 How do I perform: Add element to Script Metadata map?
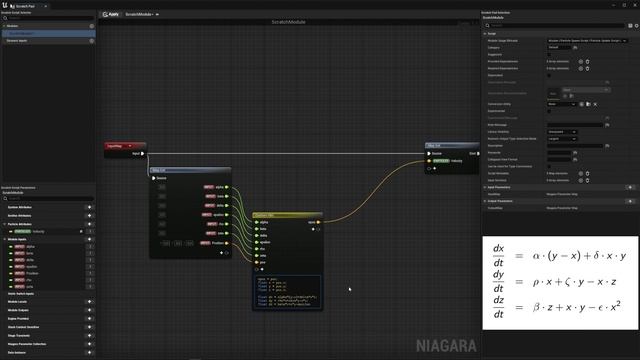click(581, 173)
